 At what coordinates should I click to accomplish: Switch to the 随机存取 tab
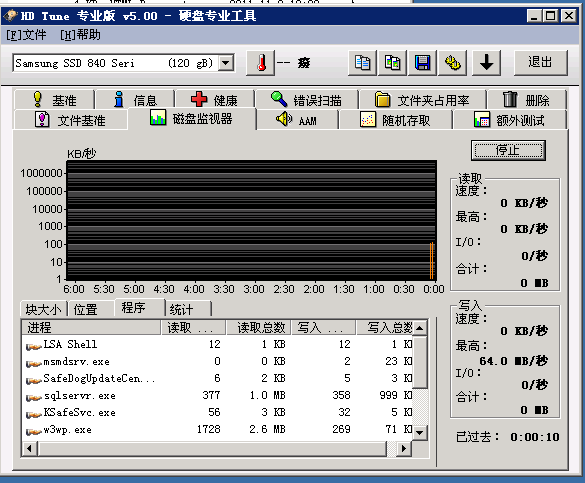[395, 120]
